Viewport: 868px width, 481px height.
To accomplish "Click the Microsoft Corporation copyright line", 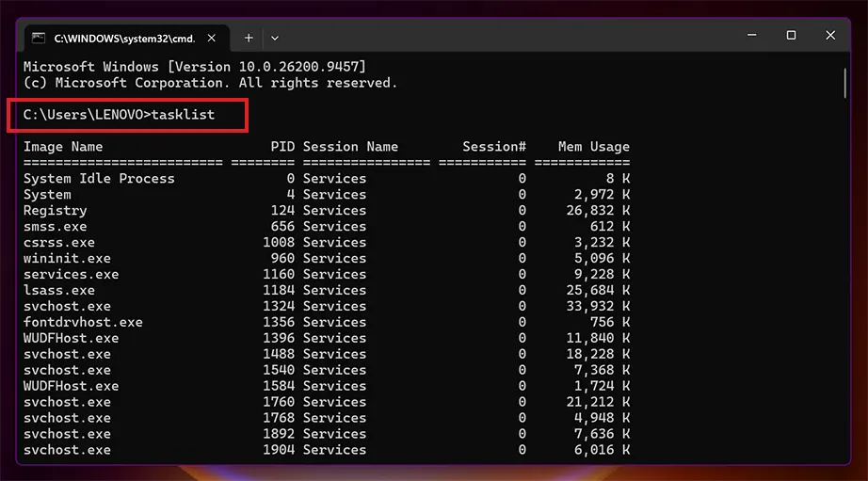I will (x=210, y=83).
